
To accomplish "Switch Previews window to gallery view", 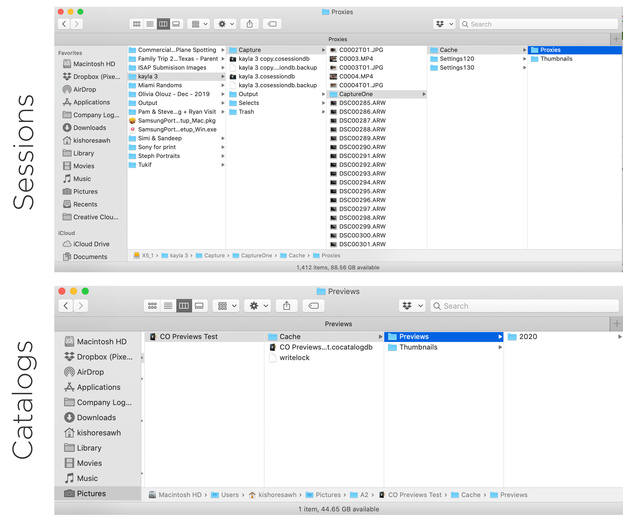I will pyautogui.click(x=199, y=306).
